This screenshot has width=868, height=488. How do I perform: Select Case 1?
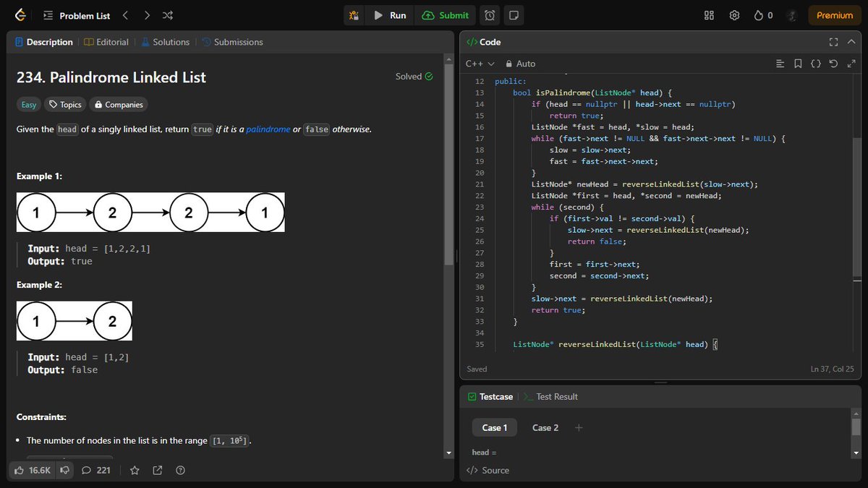tap(495, 427)
